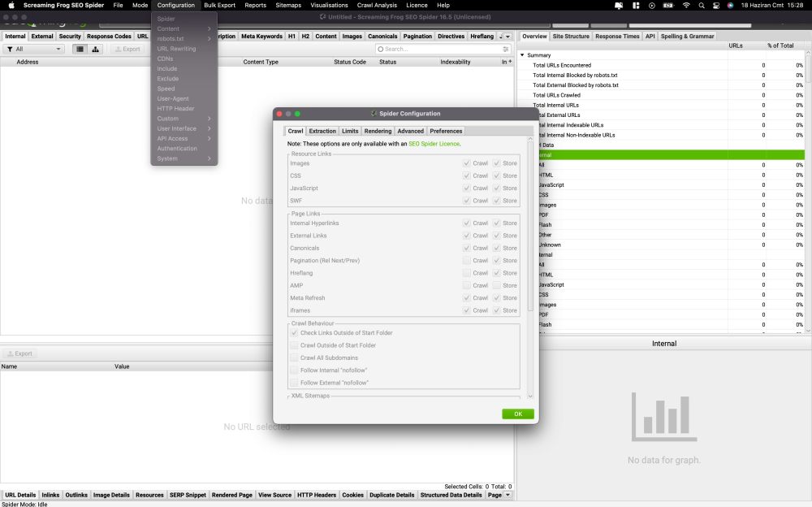Uncheck Check Links Outside of Start Folder
This screenshot has height=507, width=812.
point(294,333)
